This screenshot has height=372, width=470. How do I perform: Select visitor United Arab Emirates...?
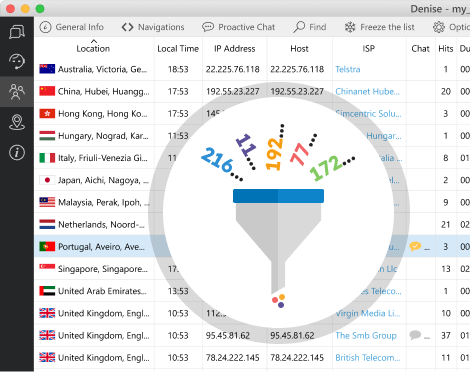click(102, 291)
